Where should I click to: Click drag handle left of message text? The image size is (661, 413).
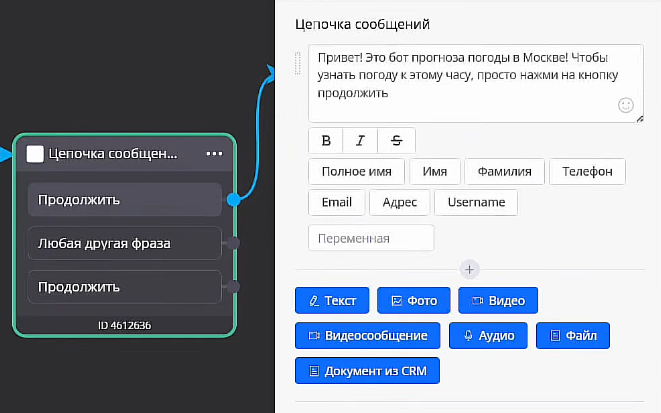click(x=297, y=62)
